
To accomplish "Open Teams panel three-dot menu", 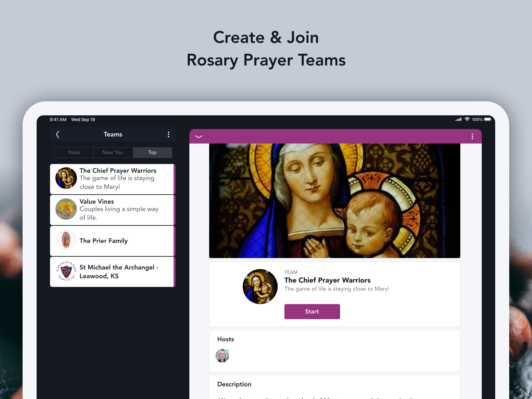I will pos(168,134).
